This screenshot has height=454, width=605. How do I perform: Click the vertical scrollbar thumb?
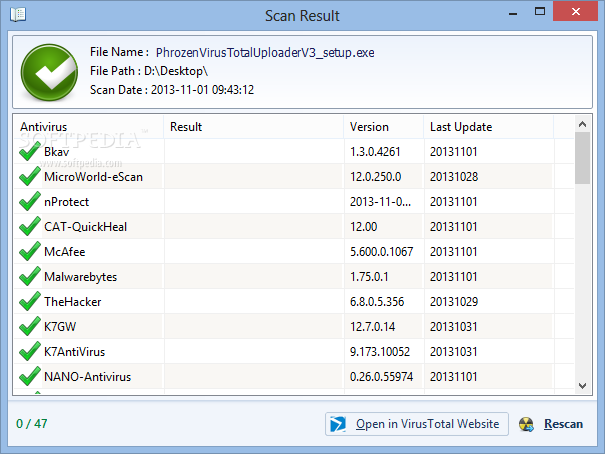point(583,158)
